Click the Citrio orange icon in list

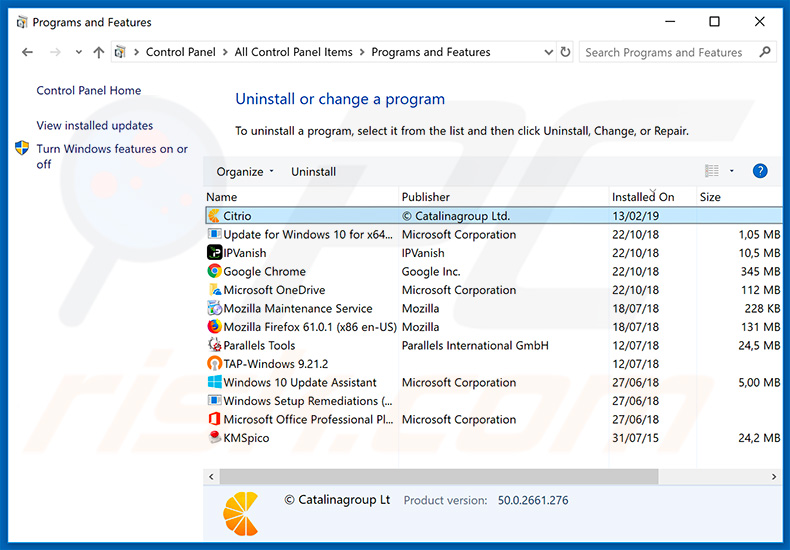(x=214, y=216)
